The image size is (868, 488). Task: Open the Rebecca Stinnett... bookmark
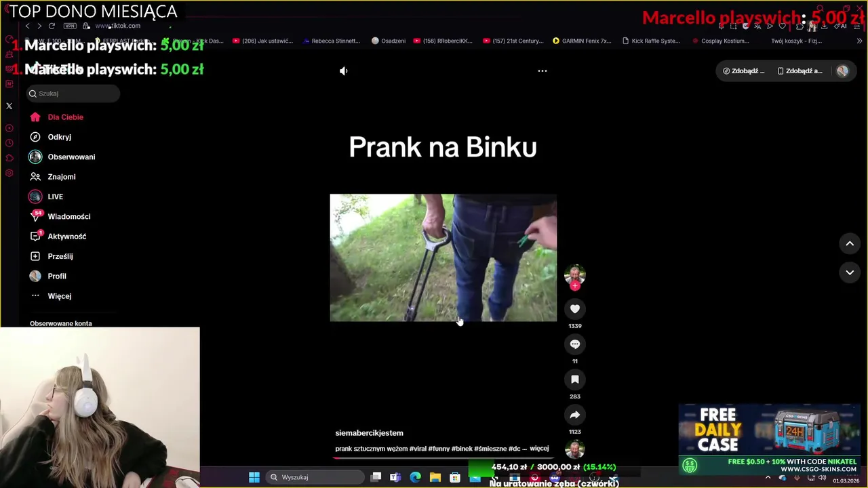click(331, 41)
